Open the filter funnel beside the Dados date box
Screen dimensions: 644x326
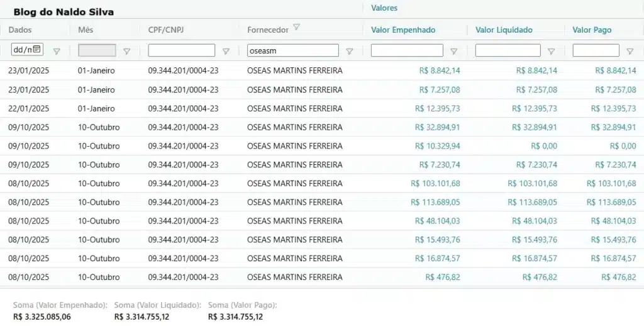[57, 52]
